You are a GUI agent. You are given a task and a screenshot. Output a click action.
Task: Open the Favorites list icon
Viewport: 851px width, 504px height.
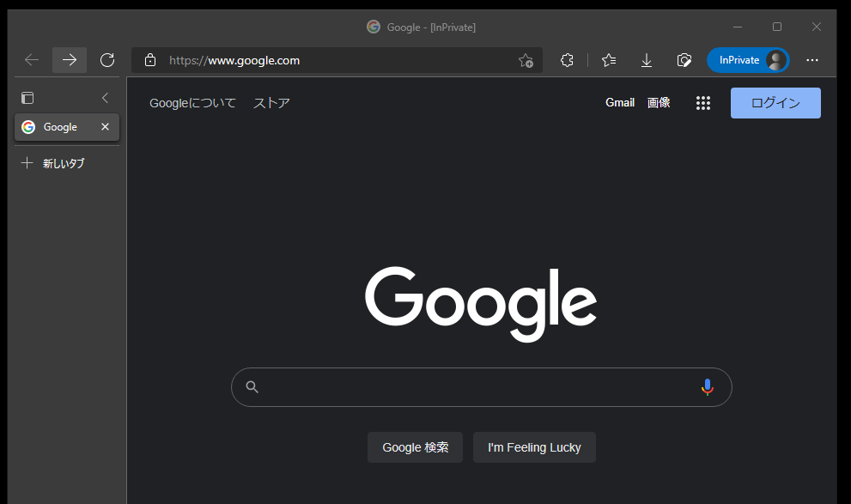(609, 60)
